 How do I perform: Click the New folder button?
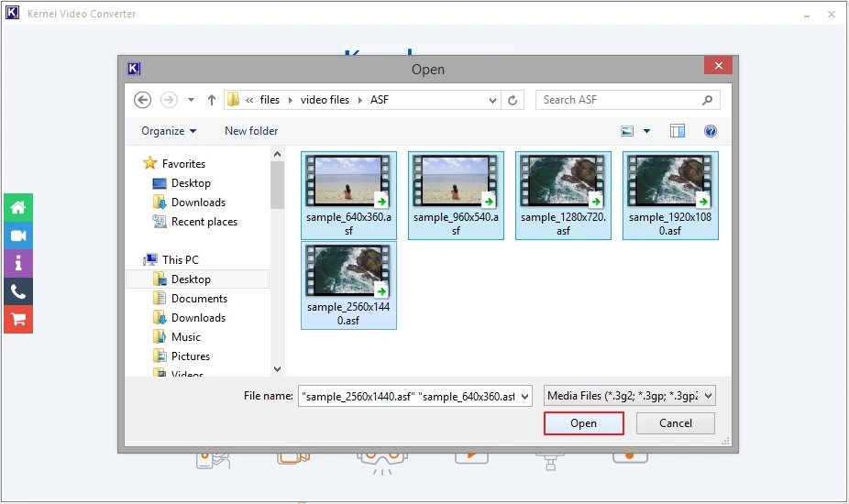click(251, 131)
